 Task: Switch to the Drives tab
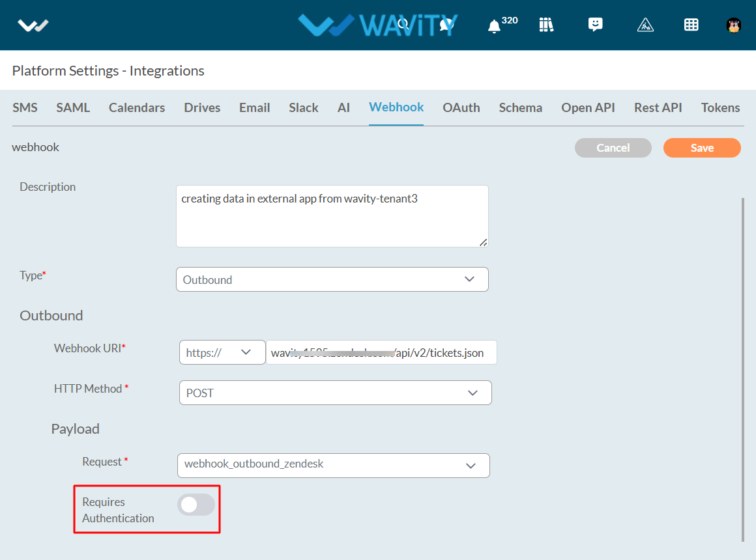[202, 107]
